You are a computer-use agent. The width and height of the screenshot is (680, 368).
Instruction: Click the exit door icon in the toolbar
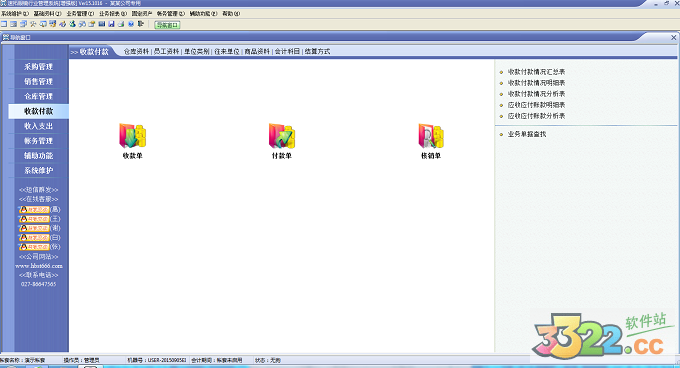[x=141, y=24]
